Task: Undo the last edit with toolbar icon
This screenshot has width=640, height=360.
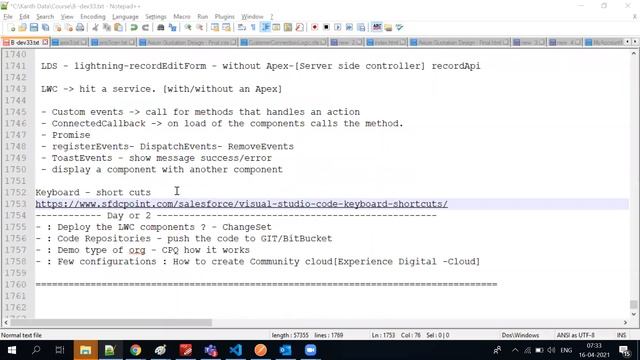Action: [x=133, y=27]
